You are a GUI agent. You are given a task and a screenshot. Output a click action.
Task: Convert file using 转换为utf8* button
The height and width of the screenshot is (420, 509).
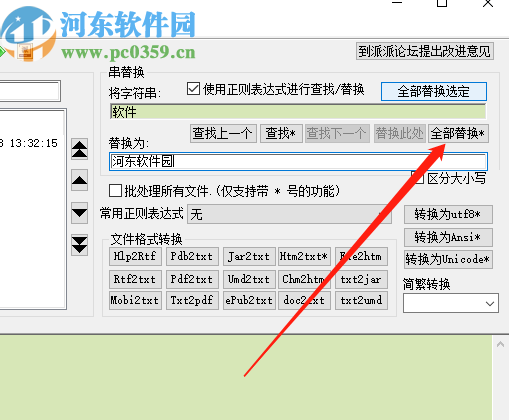point(448,214)
